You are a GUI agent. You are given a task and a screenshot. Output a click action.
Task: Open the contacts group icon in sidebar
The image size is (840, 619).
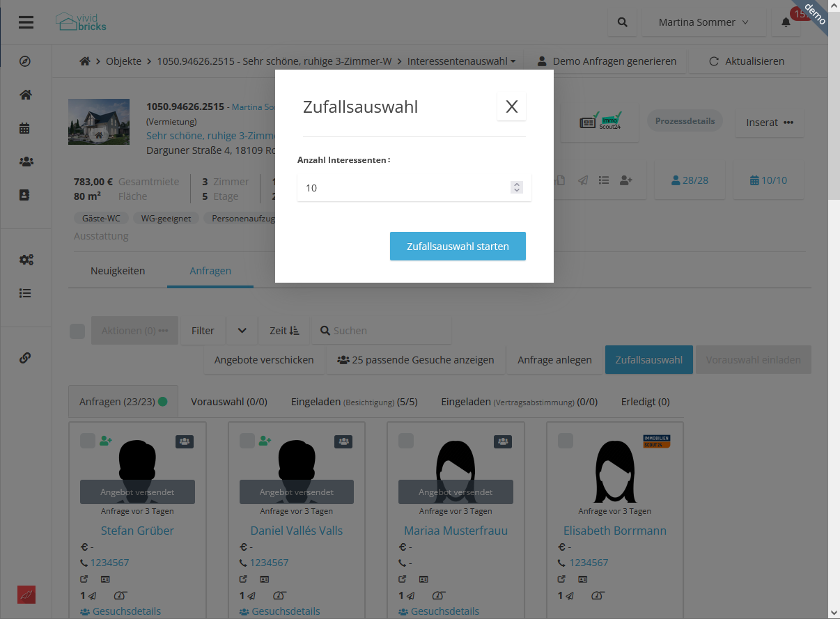pos(26,162)
